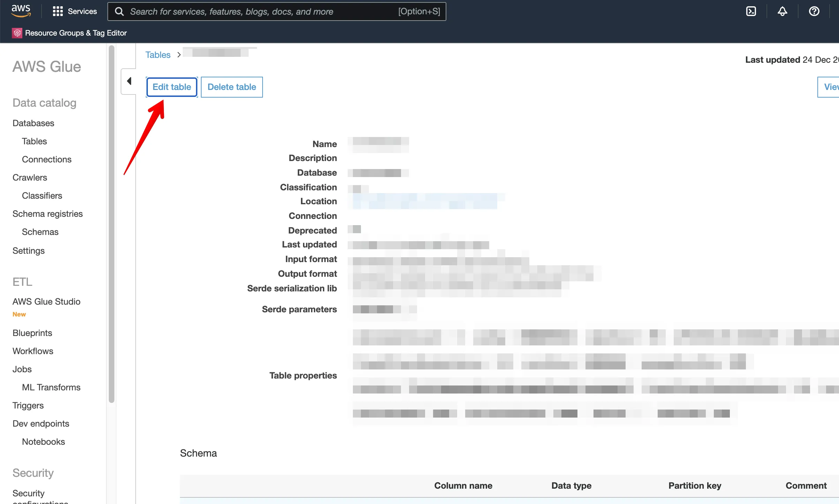Open the help question mark icon
The image size is (839, 504).
(814, 12)
